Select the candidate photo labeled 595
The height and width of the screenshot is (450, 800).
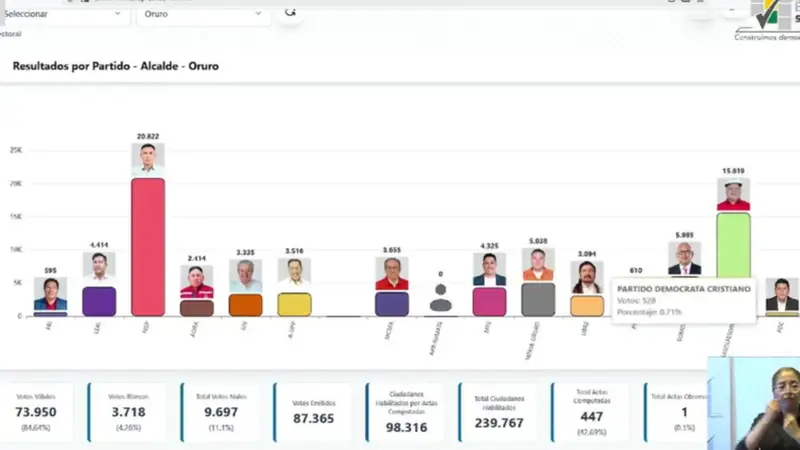click(50, 293)
